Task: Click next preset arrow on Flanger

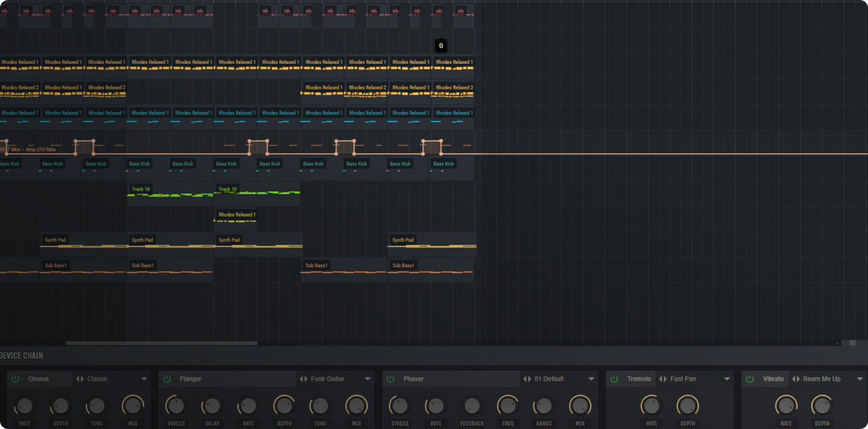Action: click(305, 379)
